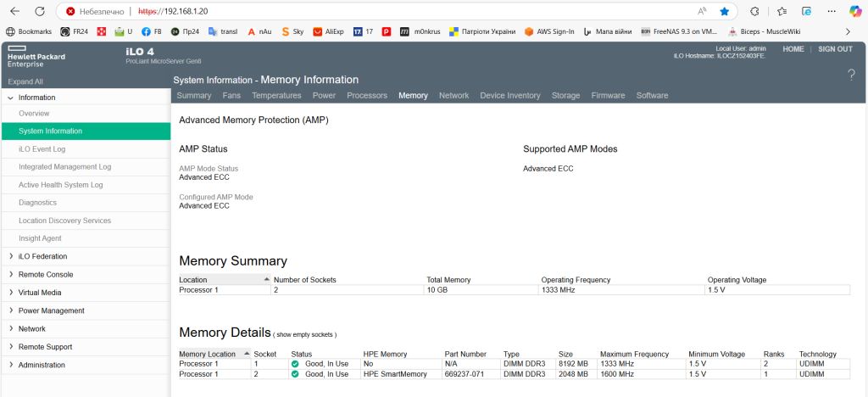This screenshot has width=868, height=397.
Task: Open the browser Settings and more menu
Action: [832, 11]
